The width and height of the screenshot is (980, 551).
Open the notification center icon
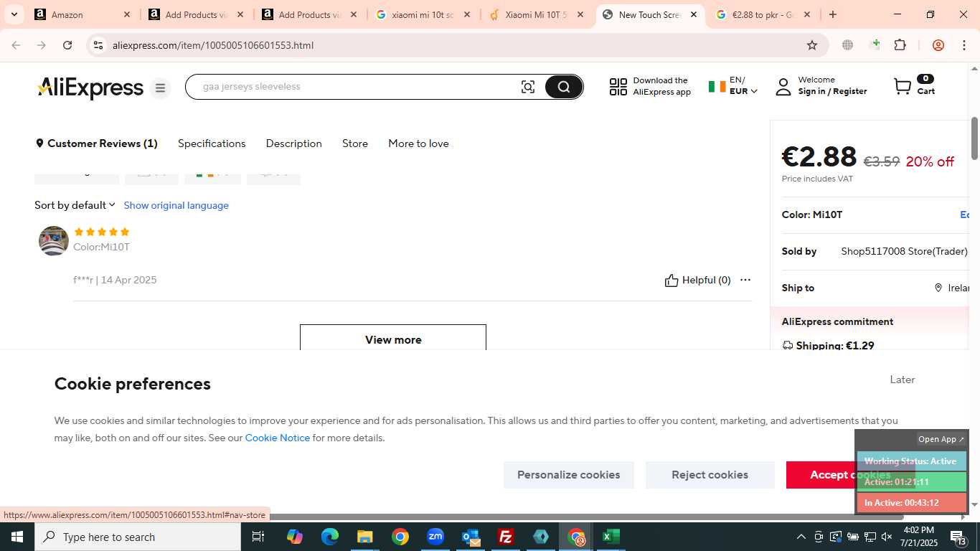[959, 537]
